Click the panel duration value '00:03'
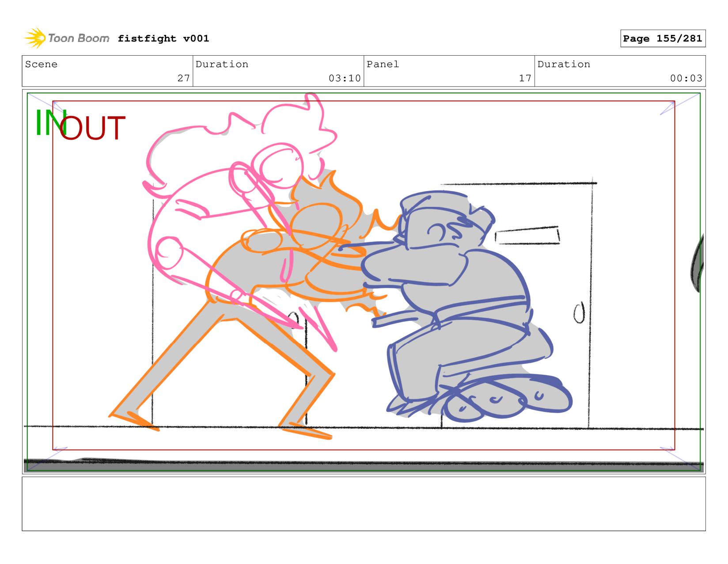 click(686, 78)
